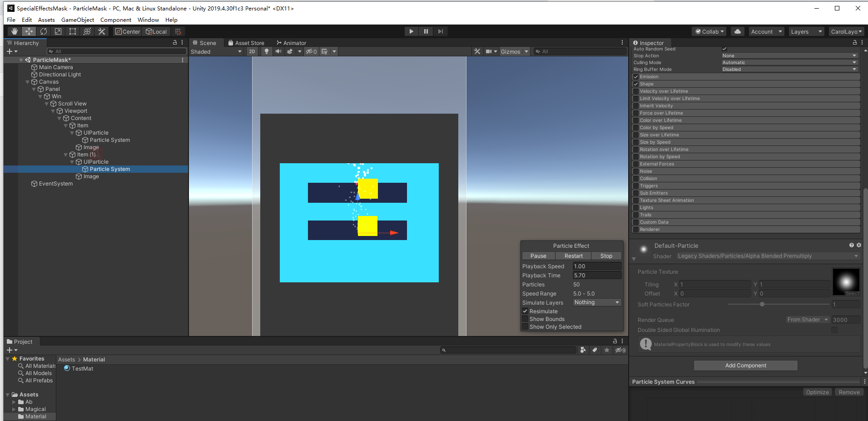Open material help icon for Default-Particle
868x421 pixels.
pyautogui.click(x=852, y=245)
